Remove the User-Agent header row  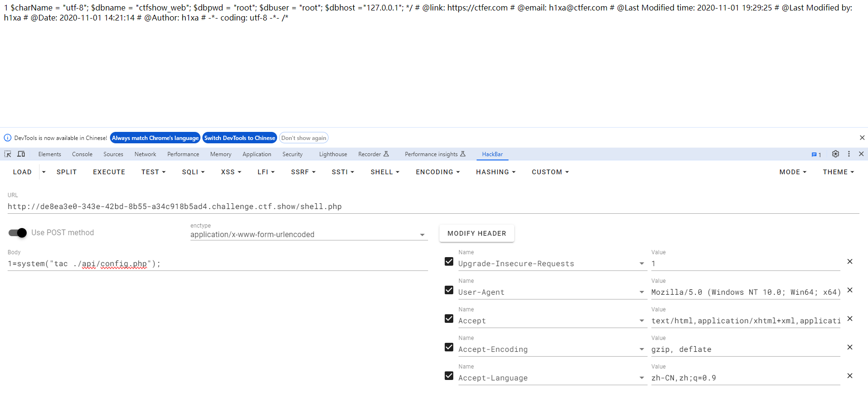pyautogui.click(x=850, y=290)
